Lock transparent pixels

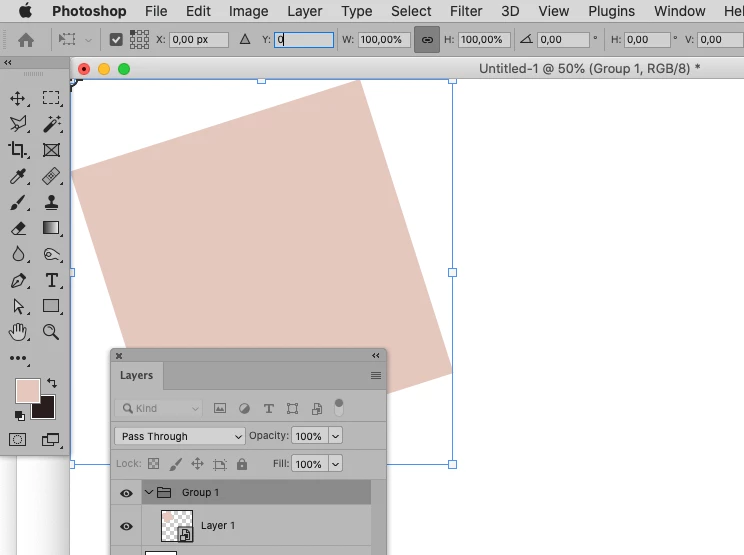coord(154,463)
